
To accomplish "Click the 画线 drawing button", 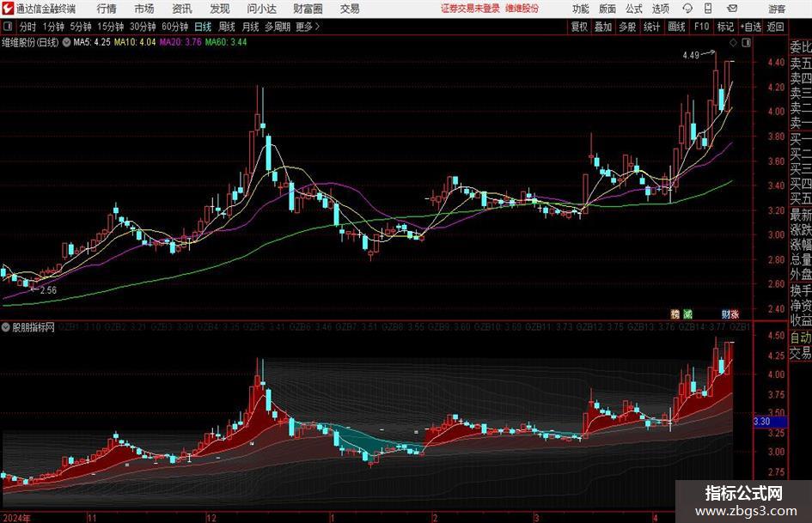I will tap(676, 27).
